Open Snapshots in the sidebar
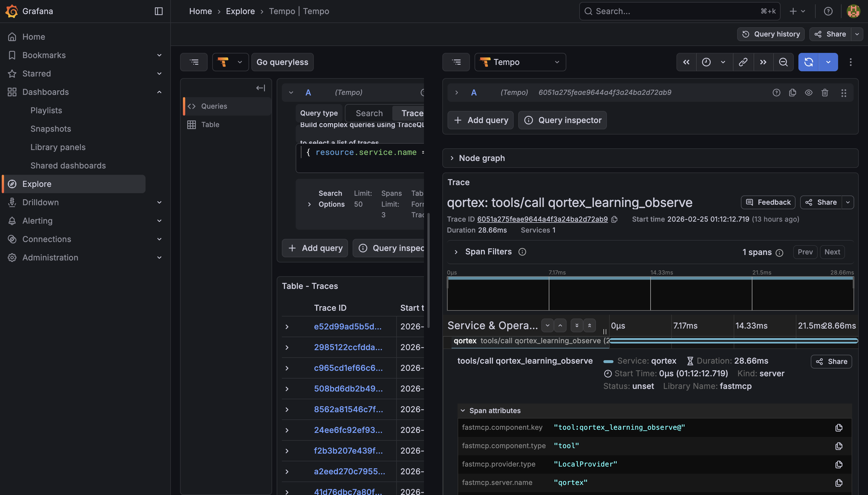The height and width of the screenshot is (495, 868). (51, 129)
